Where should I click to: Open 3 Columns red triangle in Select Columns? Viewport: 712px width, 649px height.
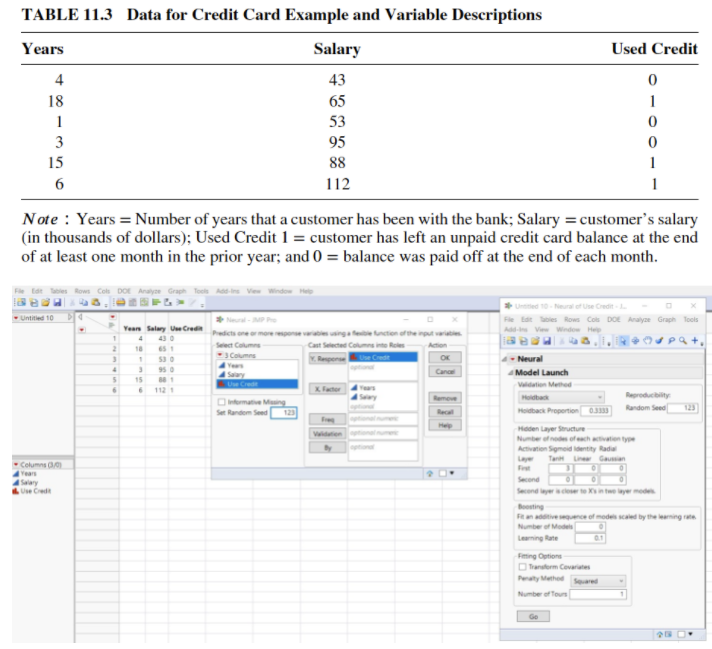pos(220,355)
